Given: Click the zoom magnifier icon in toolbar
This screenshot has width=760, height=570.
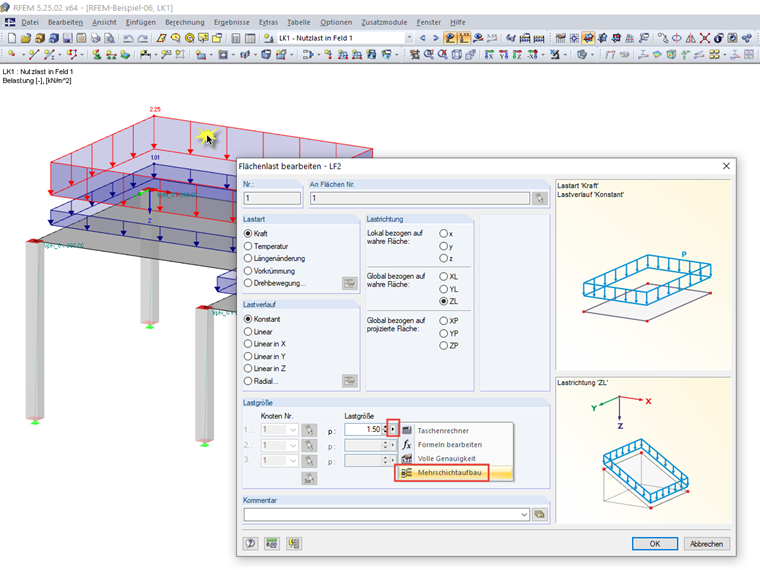Looking at the screenshot, I should coord(429,55).
